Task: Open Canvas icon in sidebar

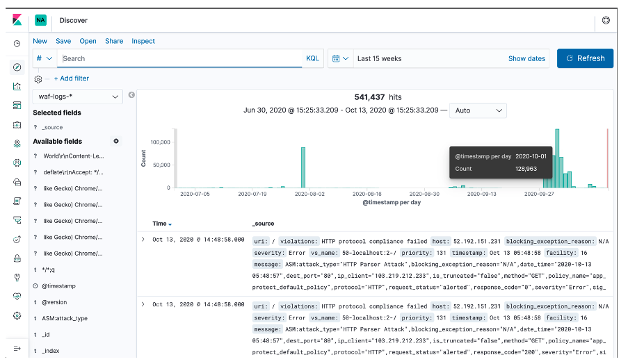Action: click(17, 124)
